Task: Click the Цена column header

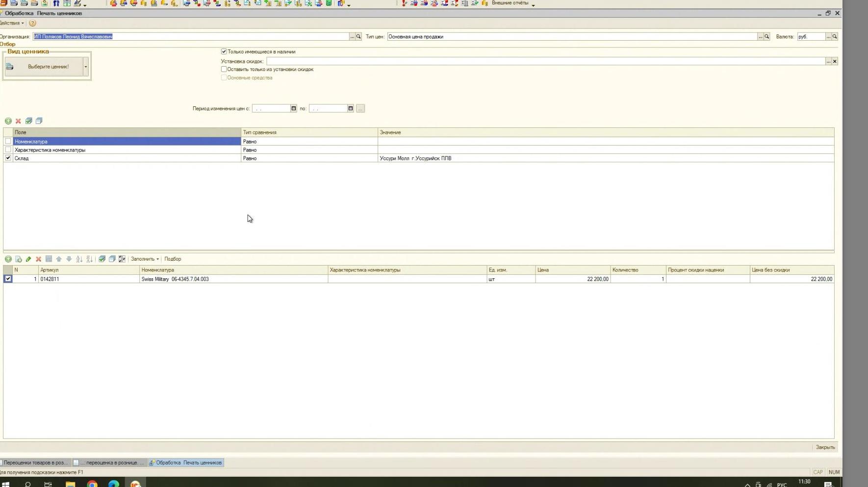Action: pos(573,270)
